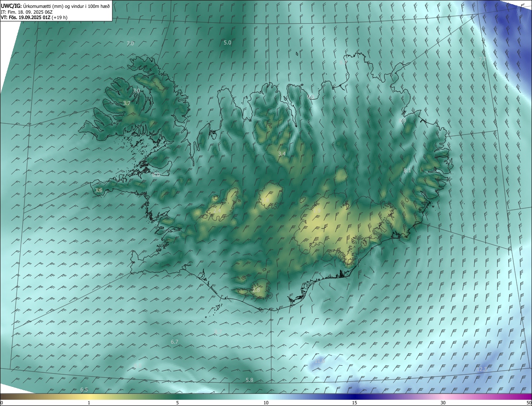Click the 5.8 value near the bottom edge
532x406 pixels.
[249, 380]
